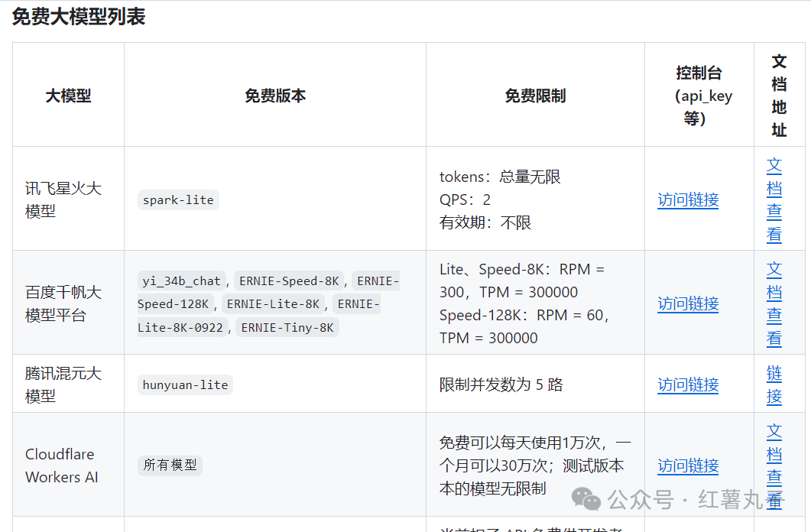Open 访问链接 for Cloudflare Workers AI

(x=688, y=465)
